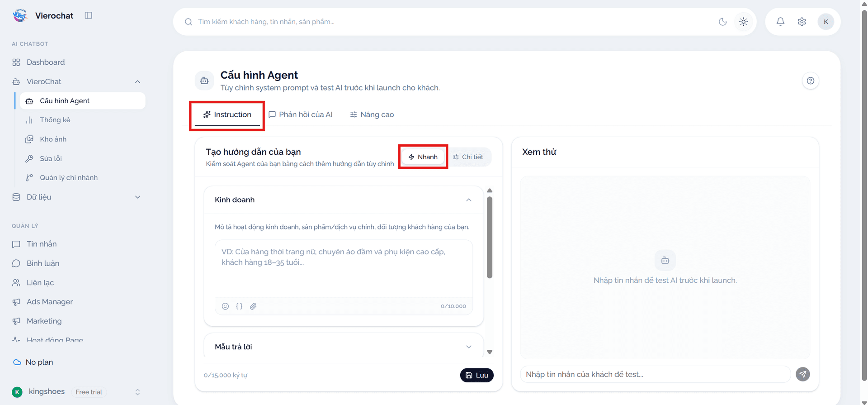The image size is (868, 405).
Task: Open settings gear icon
Action: (802, 22)
